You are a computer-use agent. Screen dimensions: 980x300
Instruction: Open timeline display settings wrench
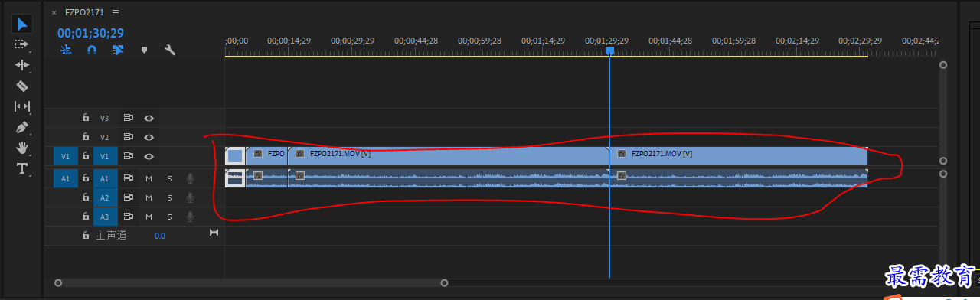pyautogui.click(x=170, y=50)
